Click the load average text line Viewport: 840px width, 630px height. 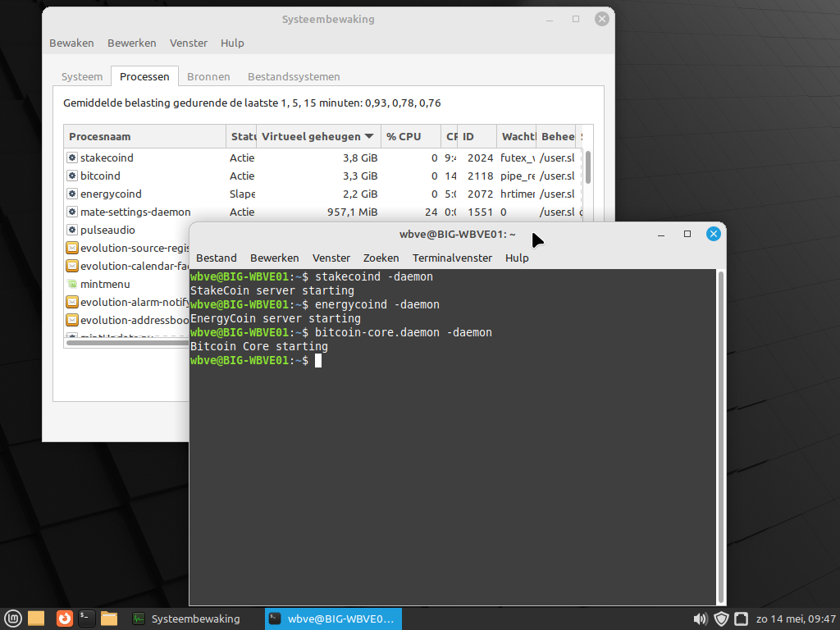click(252, 103)
